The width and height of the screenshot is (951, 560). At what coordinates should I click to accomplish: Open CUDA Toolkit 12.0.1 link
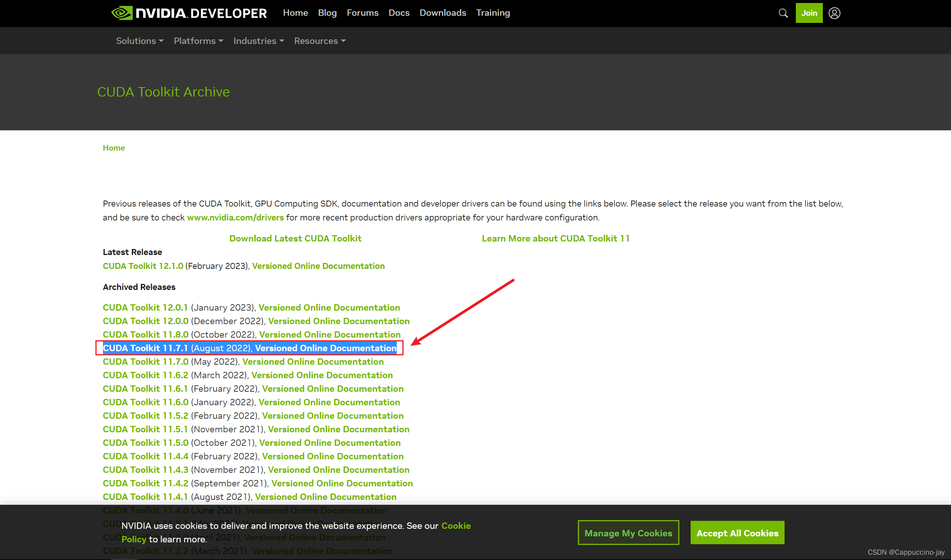click(x=145, y=308)
